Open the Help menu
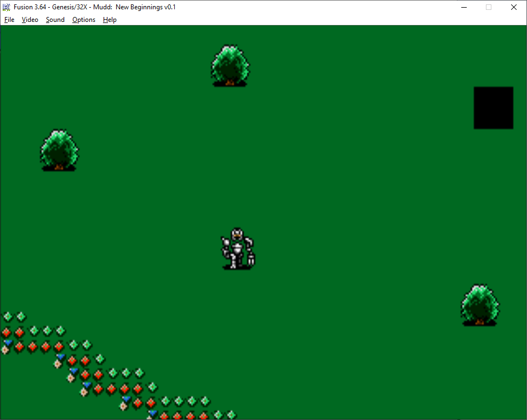Screen dimensions: 527x420 [x=110, y=20]
